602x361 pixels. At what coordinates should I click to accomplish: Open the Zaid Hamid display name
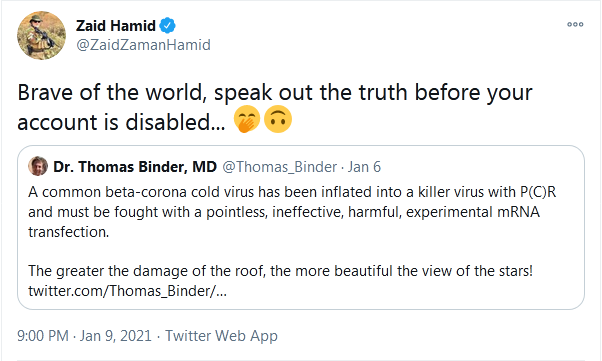point(116,26)
